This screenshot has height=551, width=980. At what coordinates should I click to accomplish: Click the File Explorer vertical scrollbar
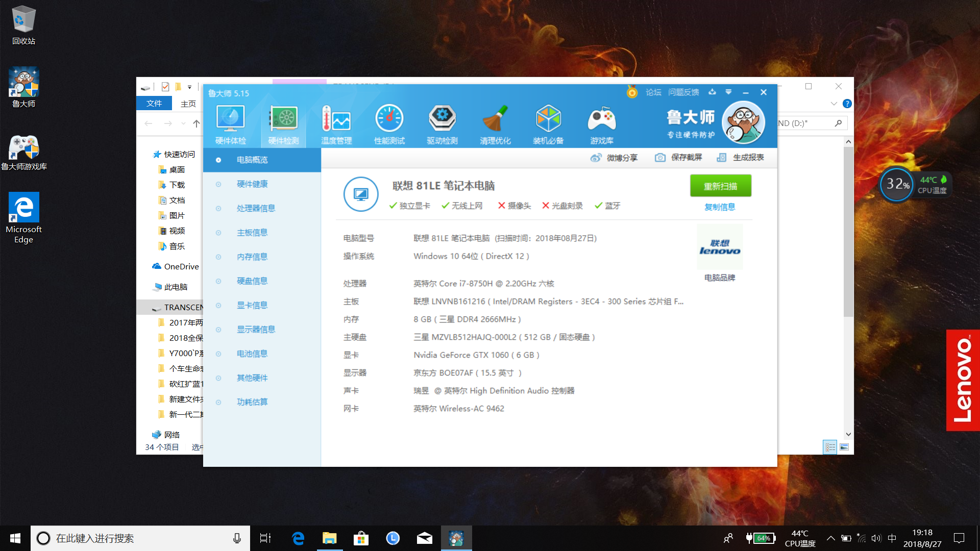pos(848,232)
